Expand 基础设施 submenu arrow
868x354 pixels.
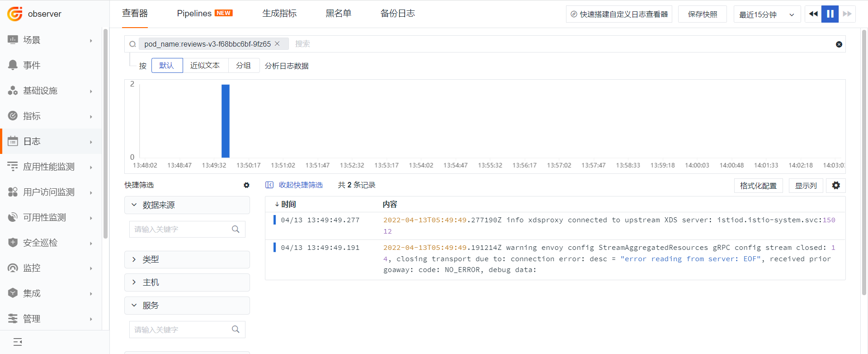point(91,91)
